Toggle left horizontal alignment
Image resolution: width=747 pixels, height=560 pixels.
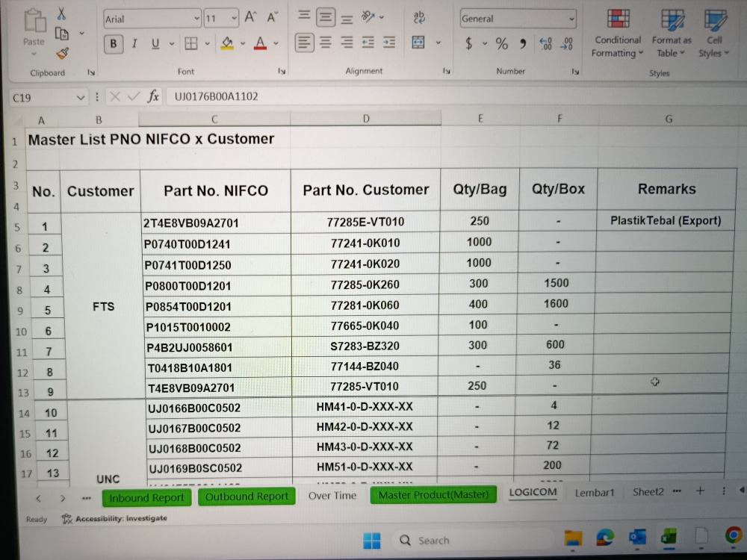click(x=305, y=43)
